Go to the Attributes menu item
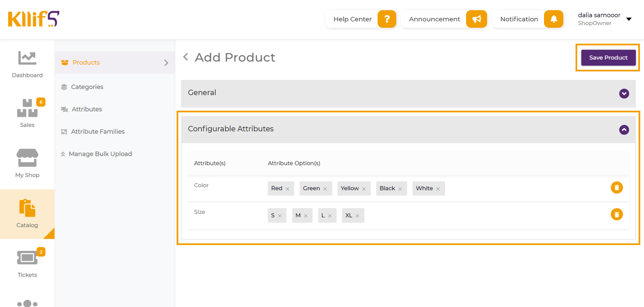Image resolution: width=644 pixels, height=307 pixels. (87, 109)
